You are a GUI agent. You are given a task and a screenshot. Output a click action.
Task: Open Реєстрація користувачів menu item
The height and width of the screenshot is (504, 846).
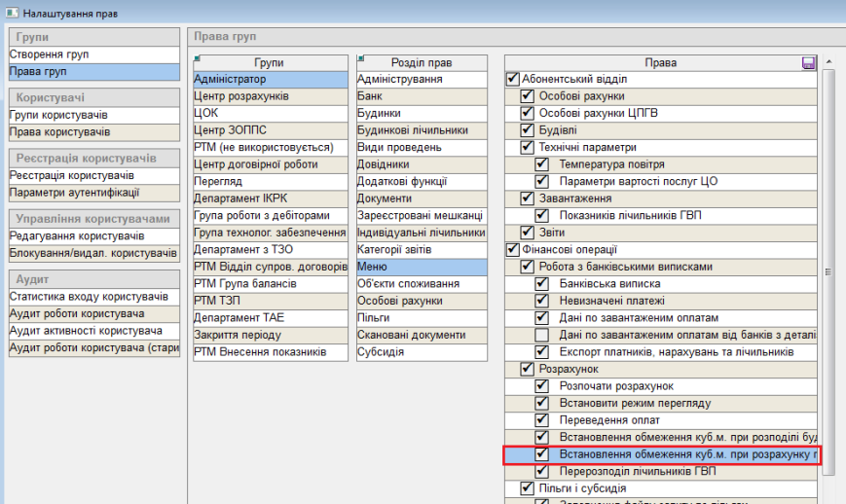(x=72, y=175)
